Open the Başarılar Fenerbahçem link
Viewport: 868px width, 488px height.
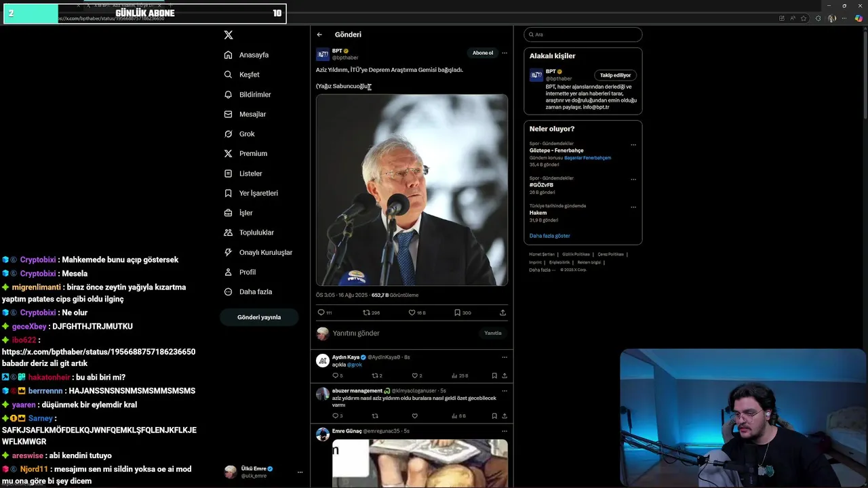coord(587,158)
